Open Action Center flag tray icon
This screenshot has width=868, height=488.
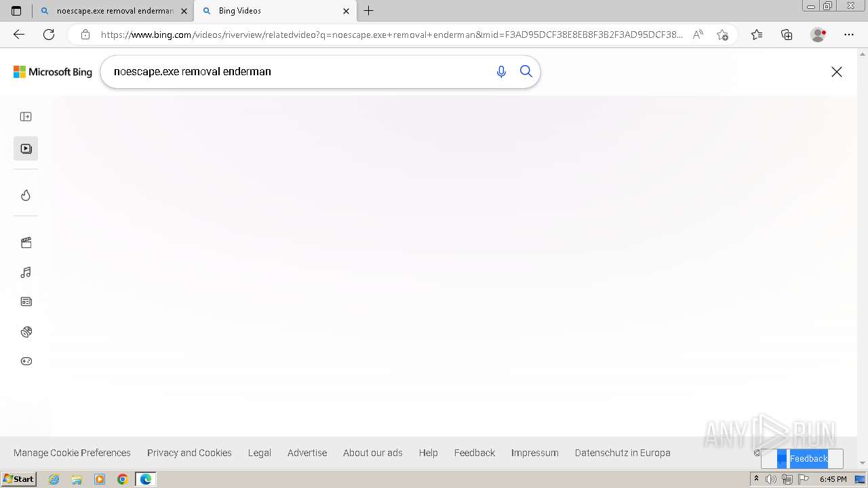point(804,479)
